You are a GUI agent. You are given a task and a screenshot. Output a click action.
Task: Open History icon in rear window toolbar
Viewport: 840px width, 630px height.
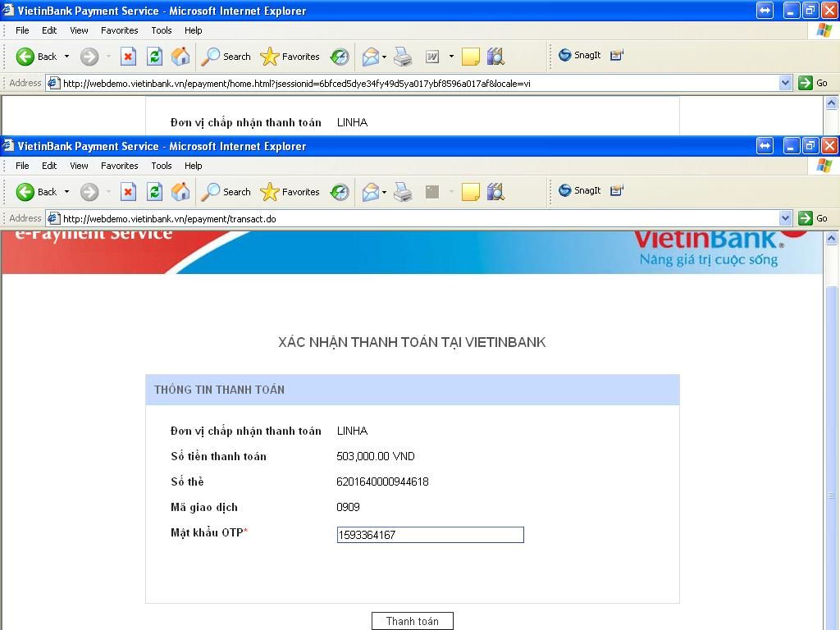coord(340,57)
